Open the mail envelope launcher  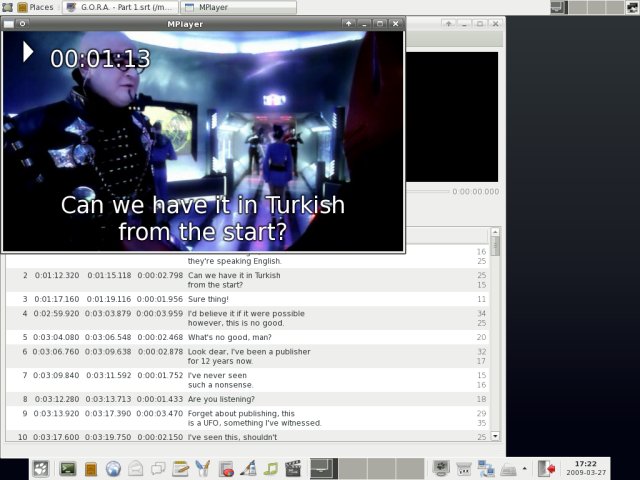pyautogui.click(x=136, y=469)
